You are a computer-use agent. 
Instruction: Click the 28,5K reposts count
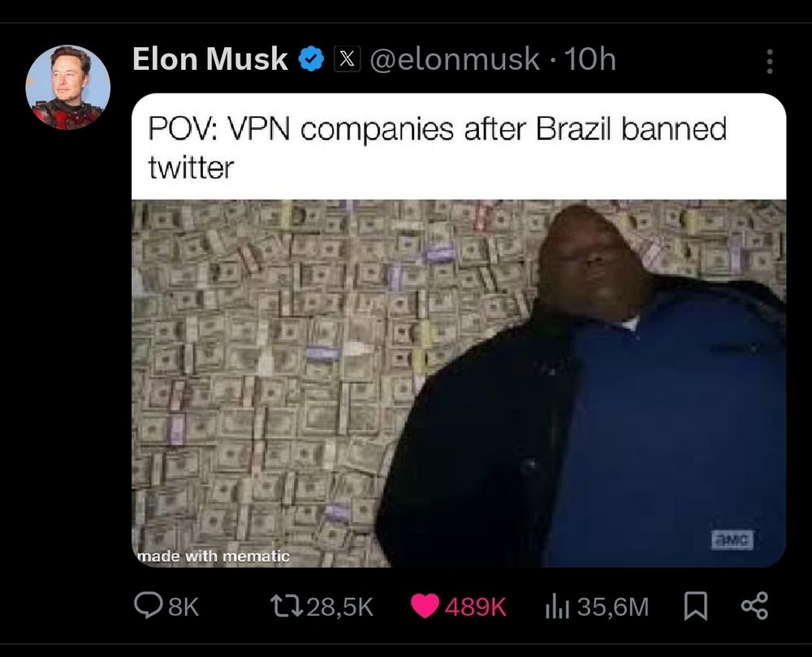tap(339, 607)
